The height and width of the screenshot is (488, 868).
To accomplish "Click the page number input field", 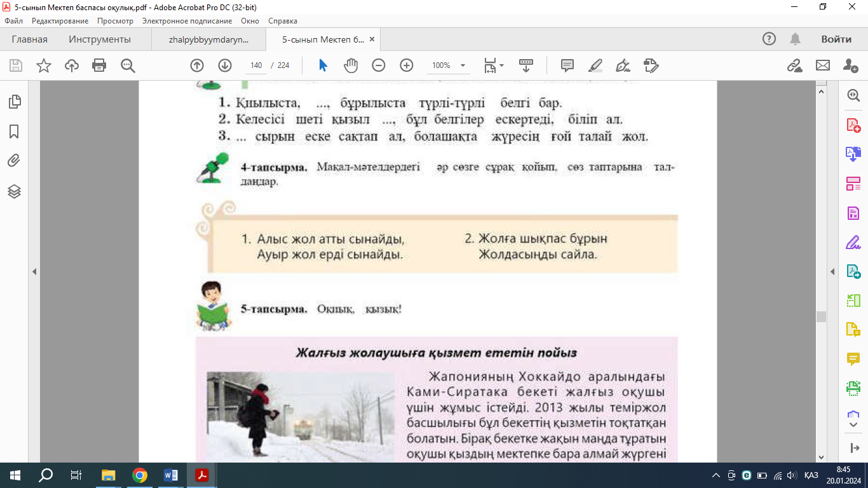I will click(257, 65).
